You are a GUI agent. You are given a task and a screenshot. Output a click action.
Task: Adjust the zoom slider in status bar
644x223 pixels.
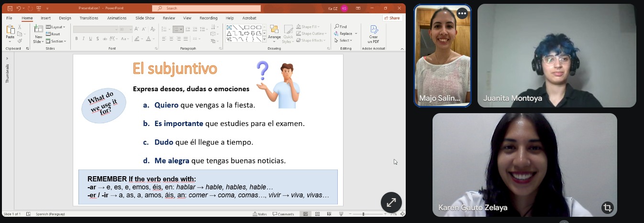(x=363, y=214)
